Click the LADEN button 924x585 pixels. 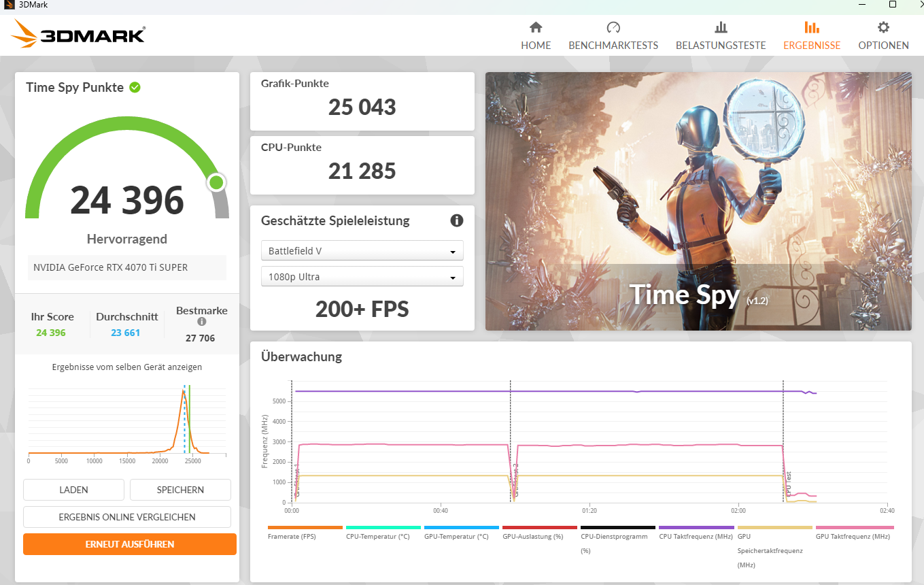tap(73, 490)
